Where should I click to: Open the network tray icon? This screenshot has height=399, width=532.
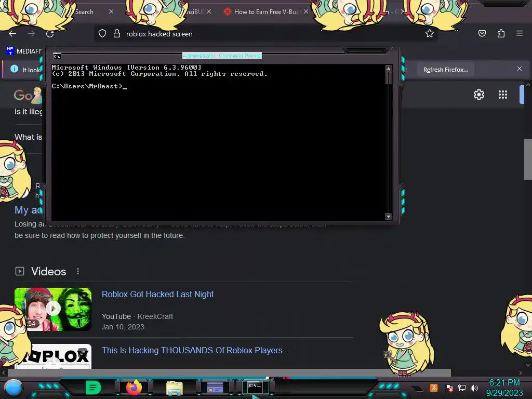click(x=462, y=388)
